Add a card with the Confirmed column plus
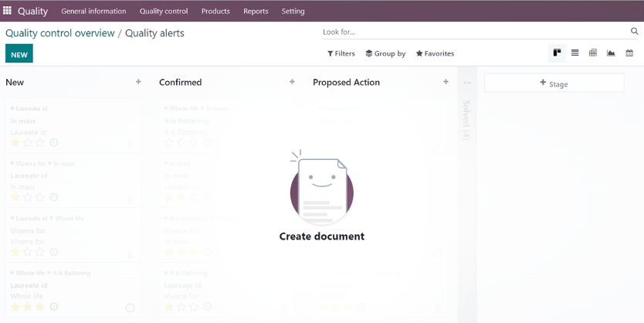 coord(292,82)
